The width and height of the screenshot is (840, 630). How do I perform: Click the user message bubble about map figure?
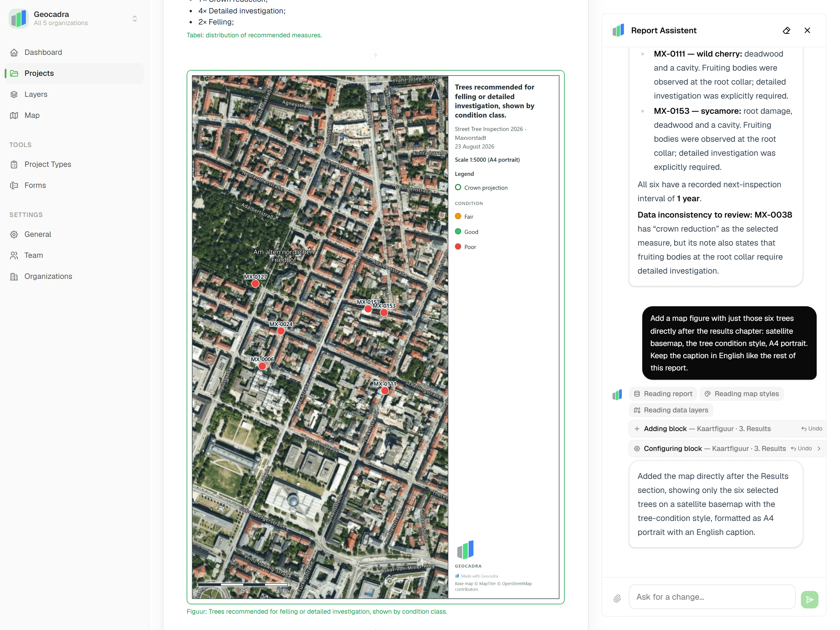click(x=729, y=343)
